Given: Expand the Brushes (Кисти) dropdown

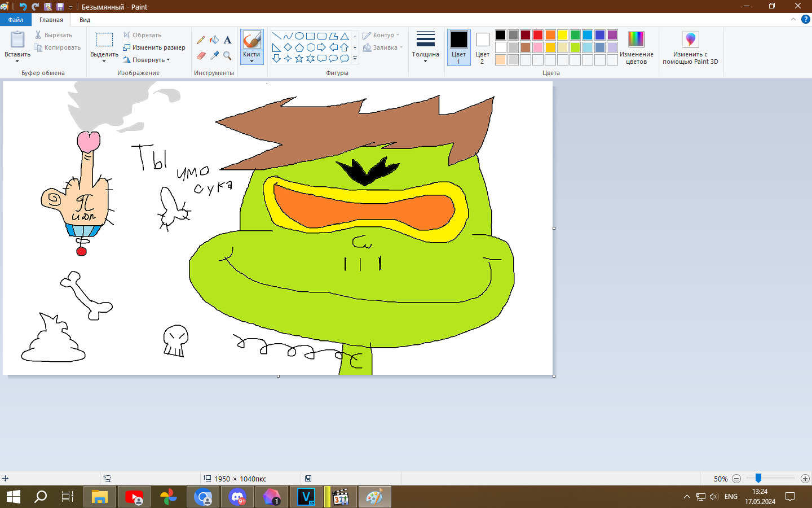Looking at the screenshot, I should click(x=251, y=58).
